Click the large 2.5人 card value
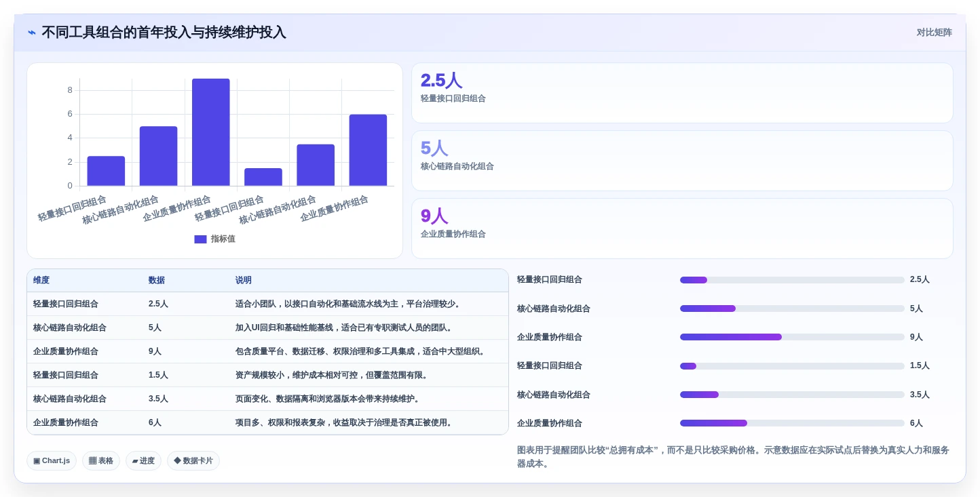The height and width of the screenshot is (497, 980). click(441, 81)
